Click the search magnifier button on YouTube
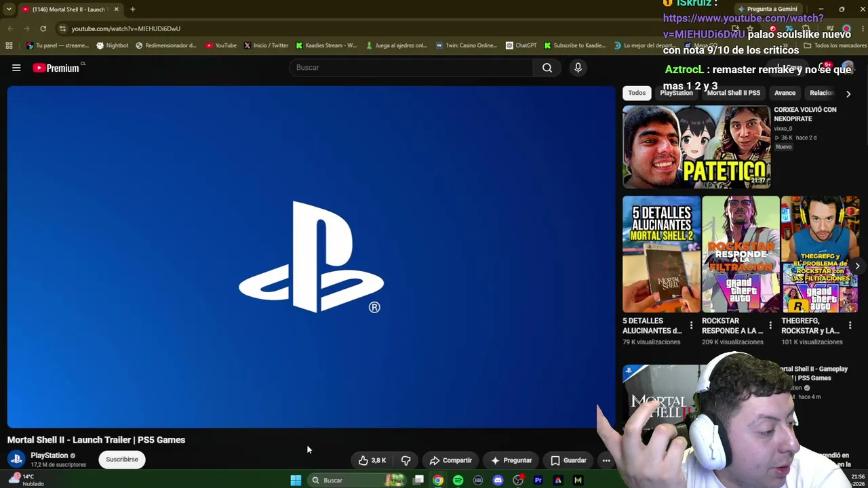The image size is (868, 488). coord(547,68)
